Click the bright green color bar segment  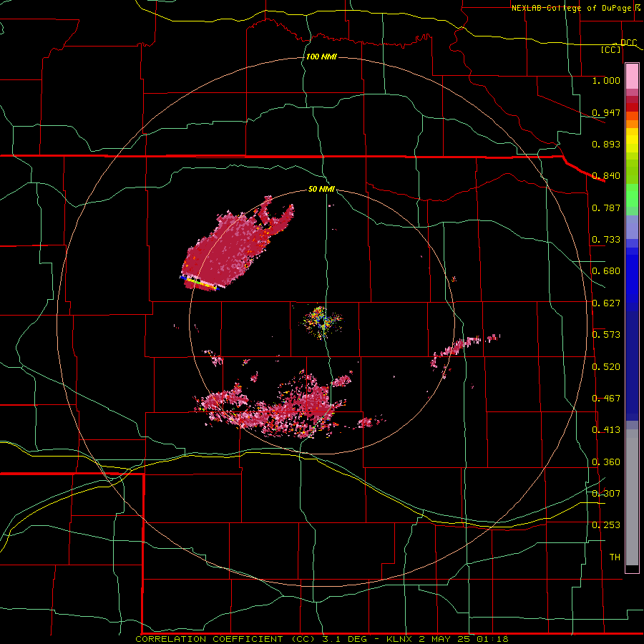[x=632, y=195]
